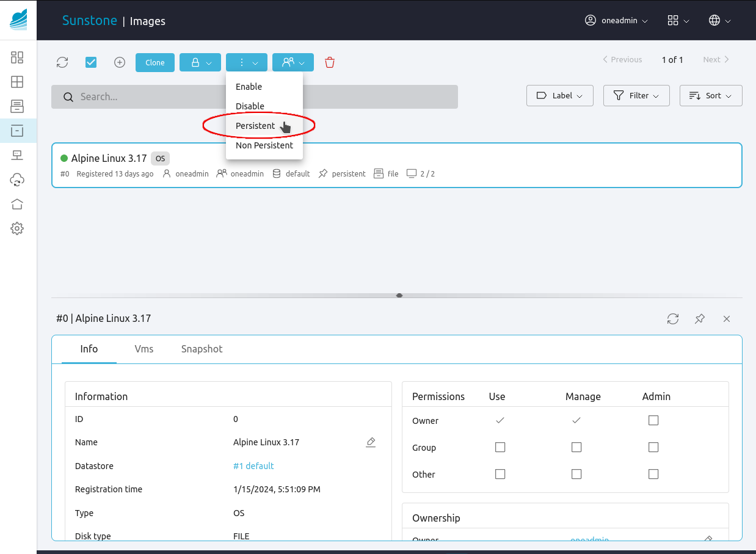Screen dimensions: 756x554
Task: Open the Label dropdown
Action: (x=560, y=95)
